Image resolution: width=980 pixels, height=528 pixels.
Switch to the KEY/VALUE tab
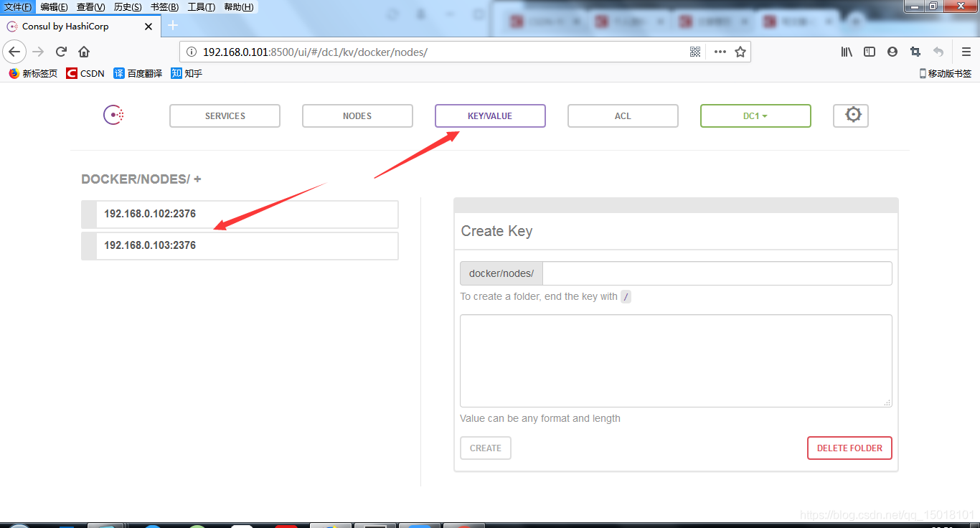[x=490, y=115]
